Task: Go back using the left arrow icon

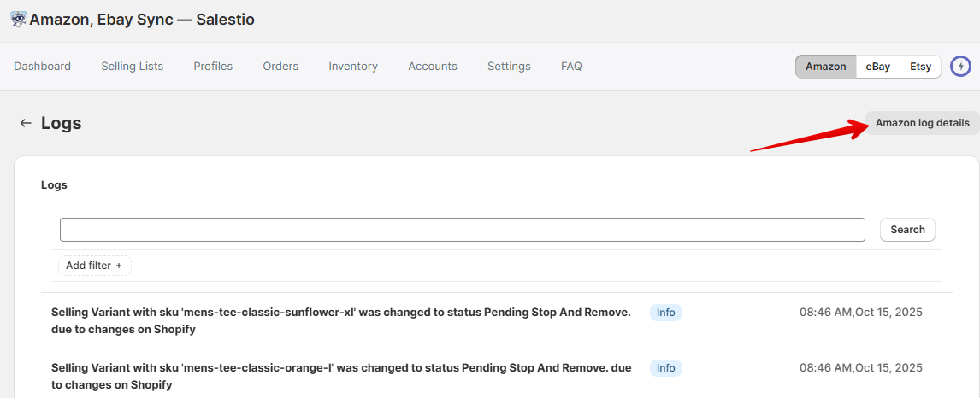Action: pyautogui.click(x=26, y=123)
